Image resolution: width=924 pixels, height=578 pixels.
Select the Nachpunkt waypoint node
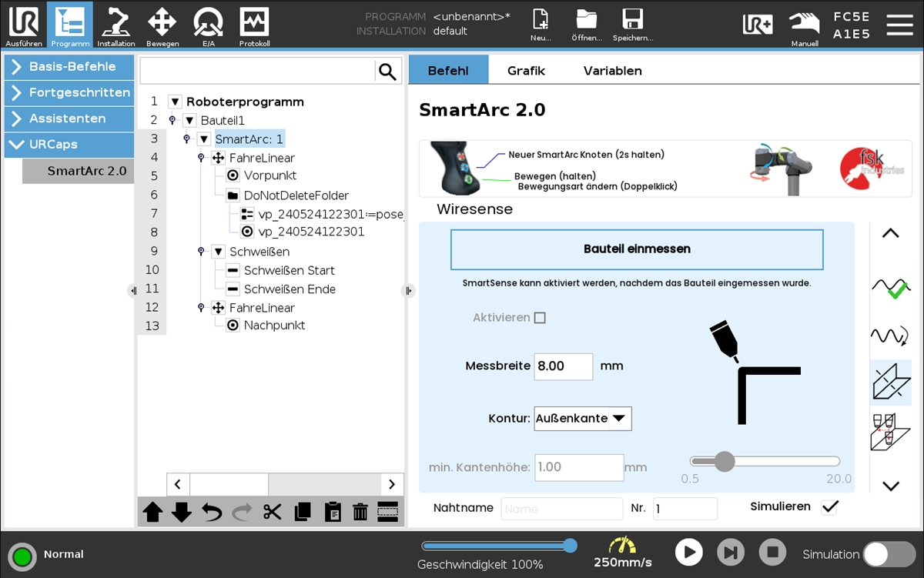[275, 326]
